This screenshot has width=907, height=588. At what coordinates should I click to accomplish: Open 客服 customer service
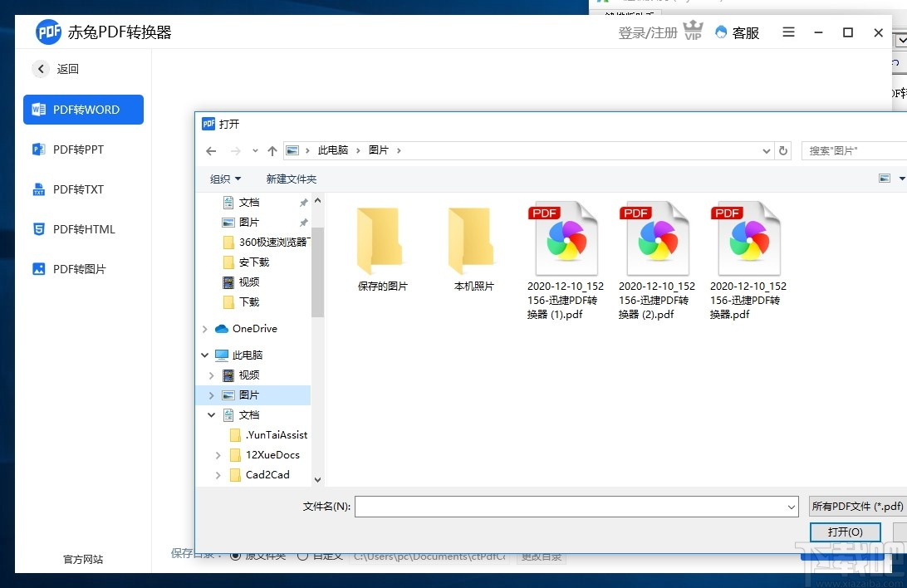pyautogui.click(x=737, y=32)
